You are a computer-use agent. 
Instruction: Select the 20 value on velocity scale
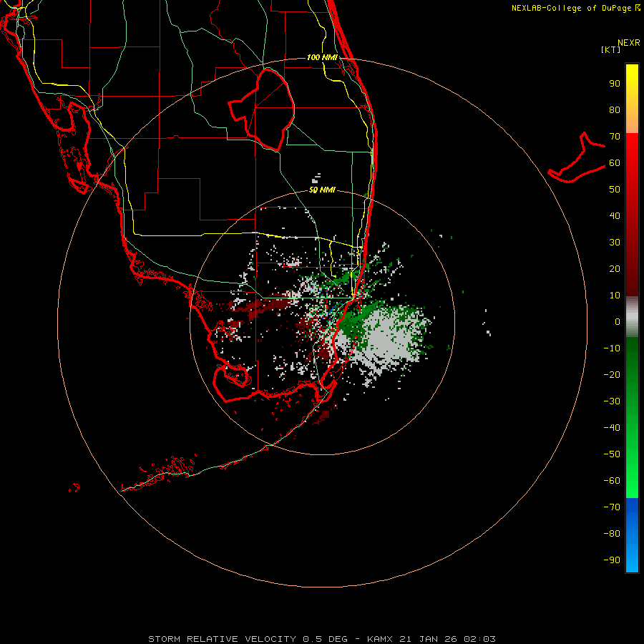click(x=615, y=268)
